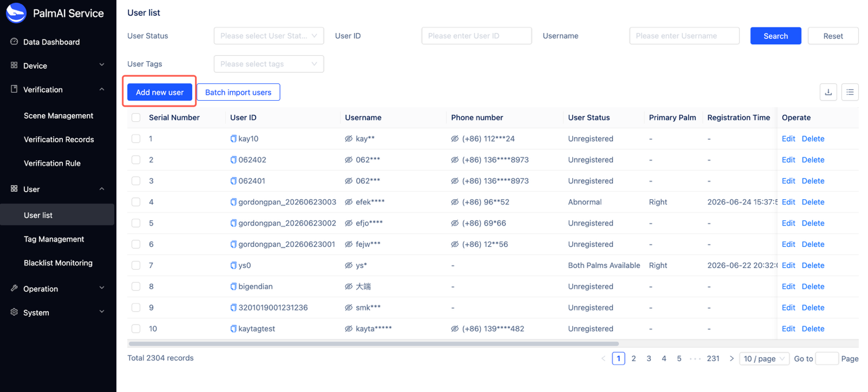Image resolution: width=868 pixels, height=392 pixels.
Task: Open the column settings list icon
Action: click(850, 92)
